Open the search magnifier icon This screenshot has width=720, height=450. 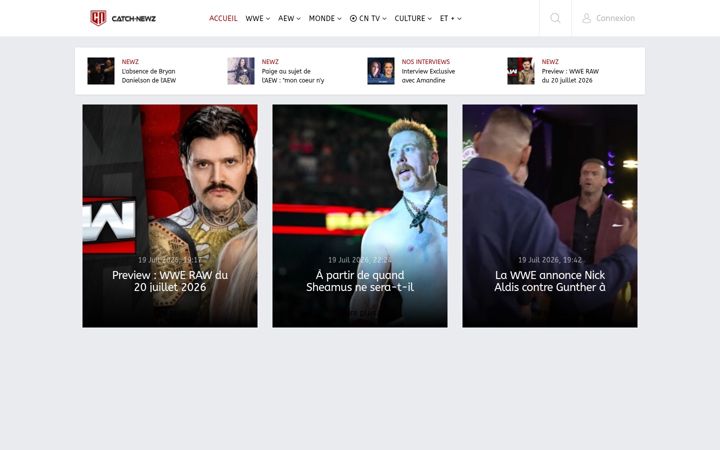click(x=555, y=18)
